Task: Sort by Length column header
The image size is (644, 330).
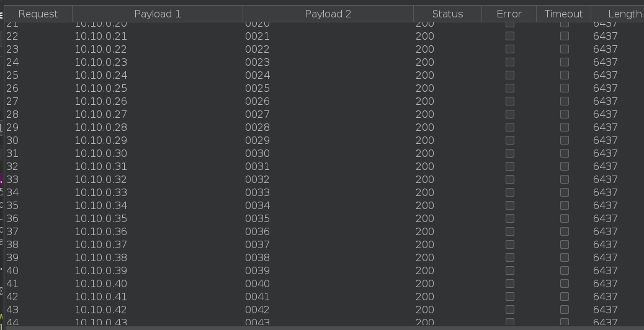Action: (618, 14)
